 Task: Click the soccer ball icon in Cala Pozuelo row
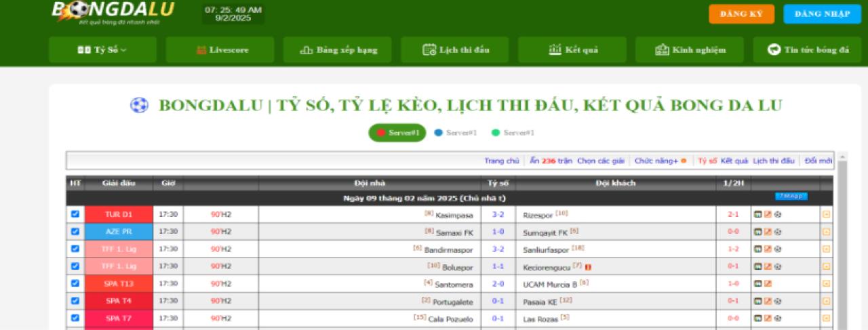click(777, 318)
